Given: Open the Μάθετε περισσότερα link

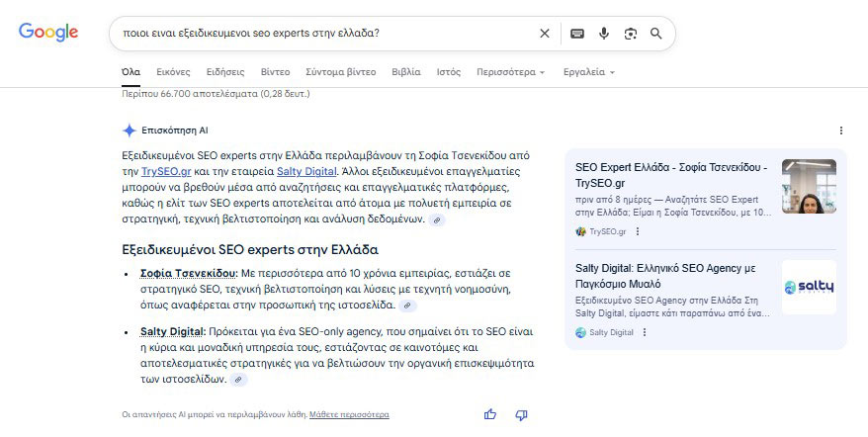Looking at the screenshot, I should click(349, 415).
